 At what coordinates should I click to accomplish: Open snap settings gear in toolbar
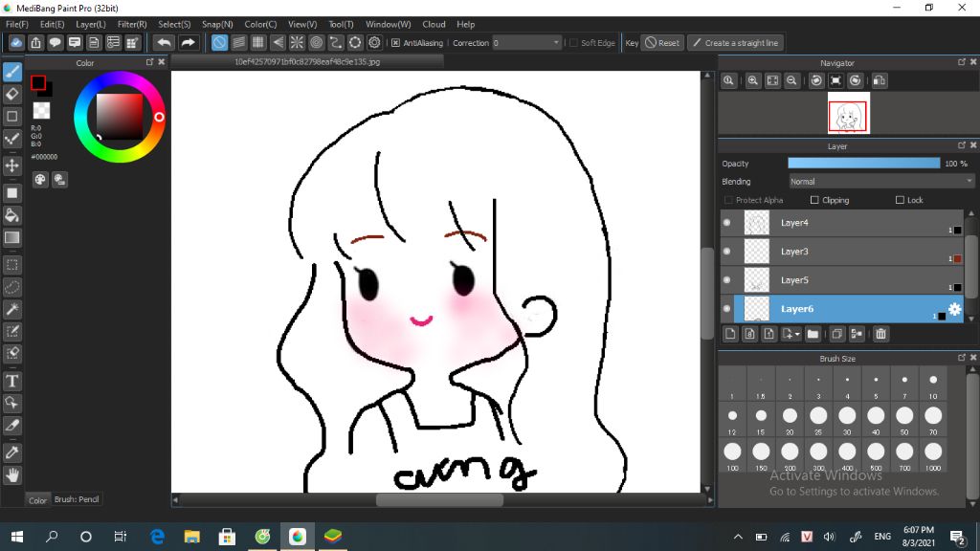coord(374,42)
